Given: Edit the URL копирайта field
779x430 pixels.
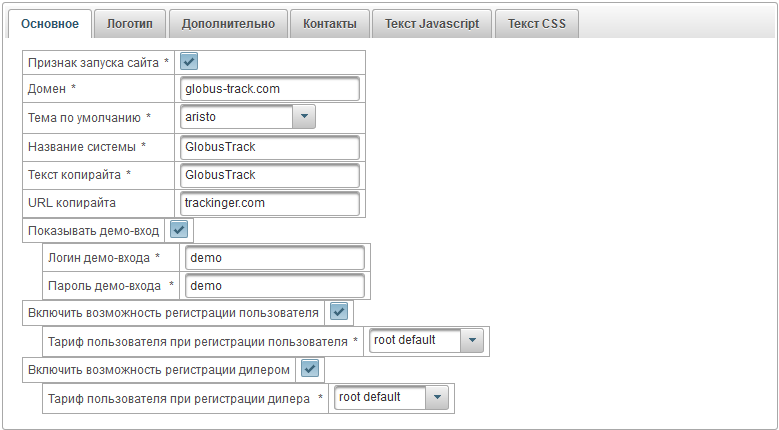Looking at the screenshot, I should (269, 203).
